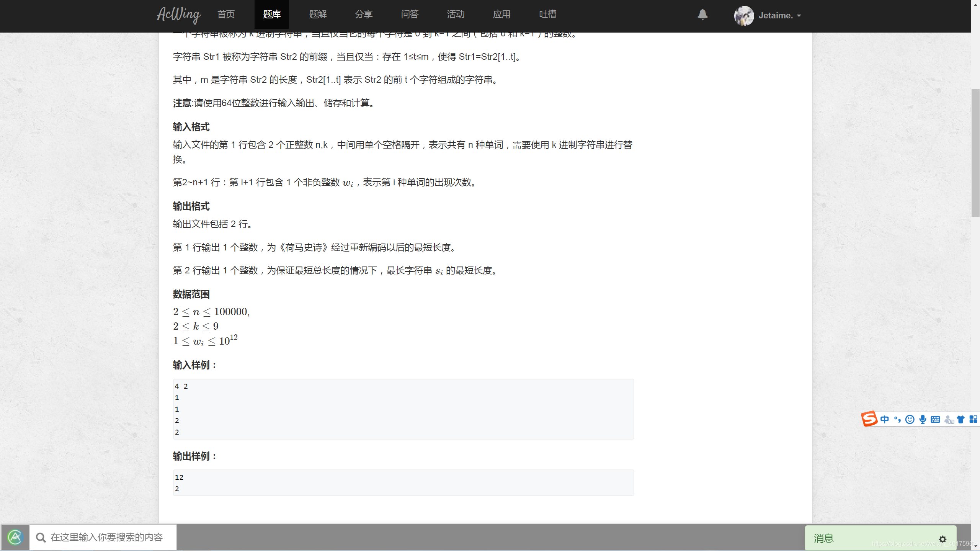Click the AcWing logo beside the search bar
Image resolution: width=980 pixels, height=551 pixels.
15,537
